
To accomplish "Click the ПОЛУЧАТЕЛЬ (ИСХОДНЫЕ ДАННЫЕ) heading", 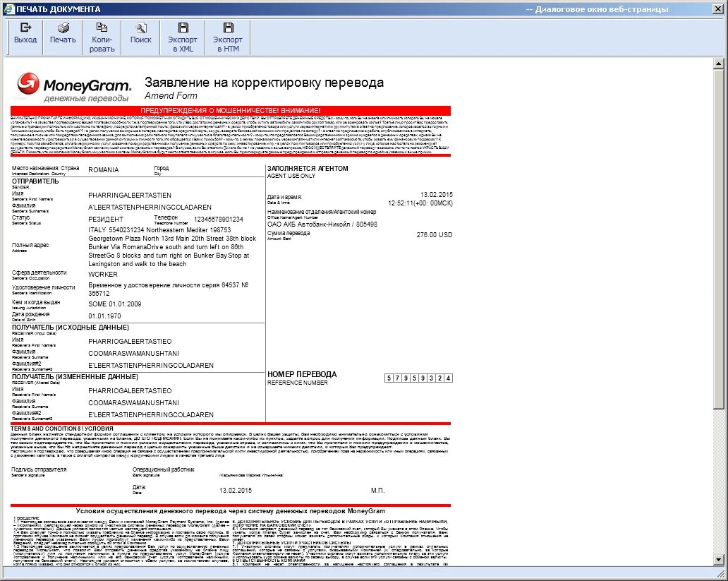I will (71, 328).
